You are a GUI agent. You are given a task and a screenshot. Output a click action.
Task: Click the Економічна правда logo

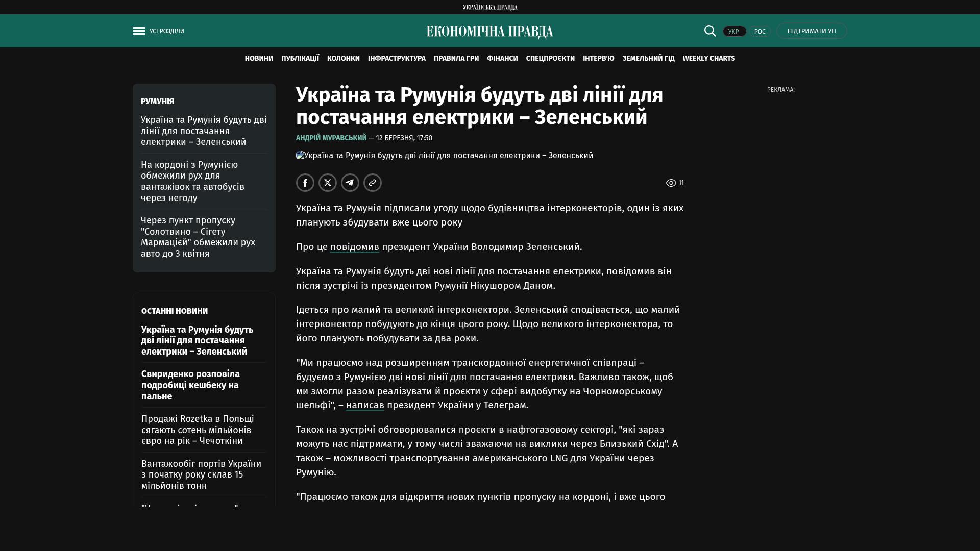tap(489, 32)
